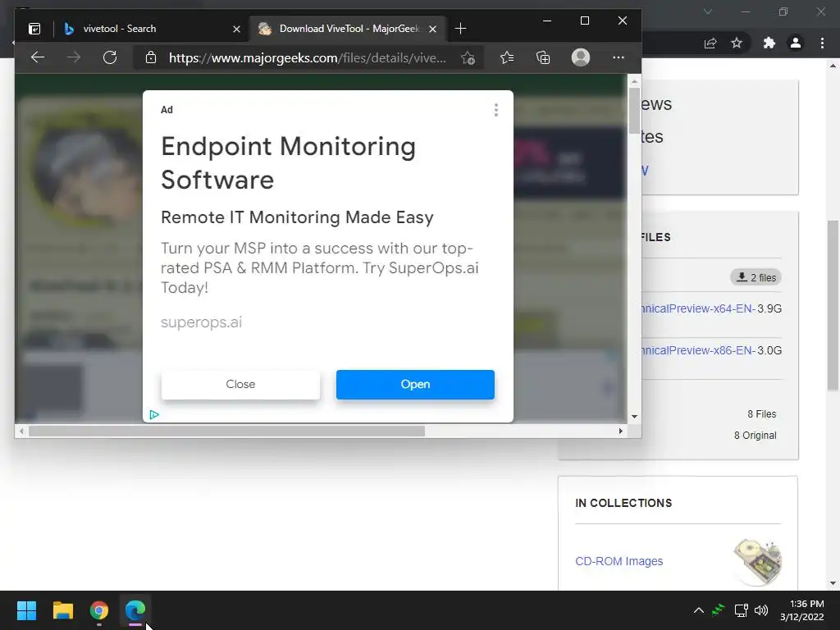Click the CD-ROM Images thumbnail
The height and width of the screenshot is (630, 840).
(757, 561)
